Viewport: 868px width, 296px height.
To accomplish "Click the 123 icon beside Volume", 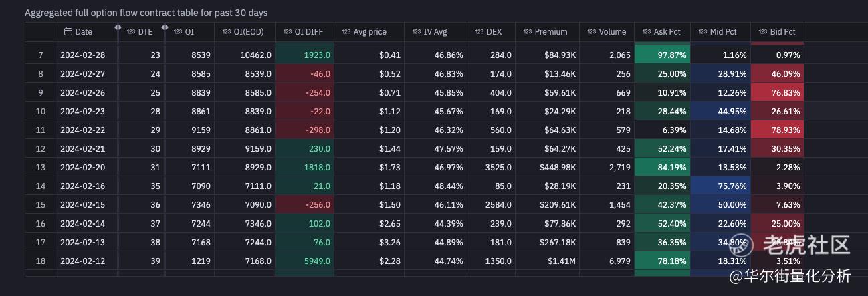I will coord(592,32).
